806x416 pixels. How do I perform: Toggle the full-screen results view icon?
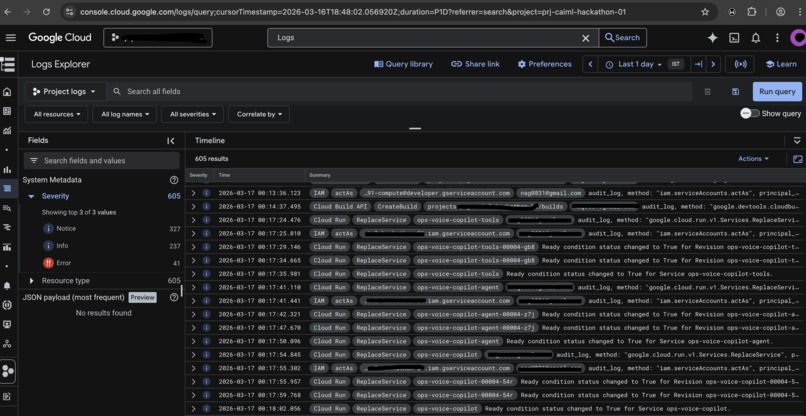point(797,159)
